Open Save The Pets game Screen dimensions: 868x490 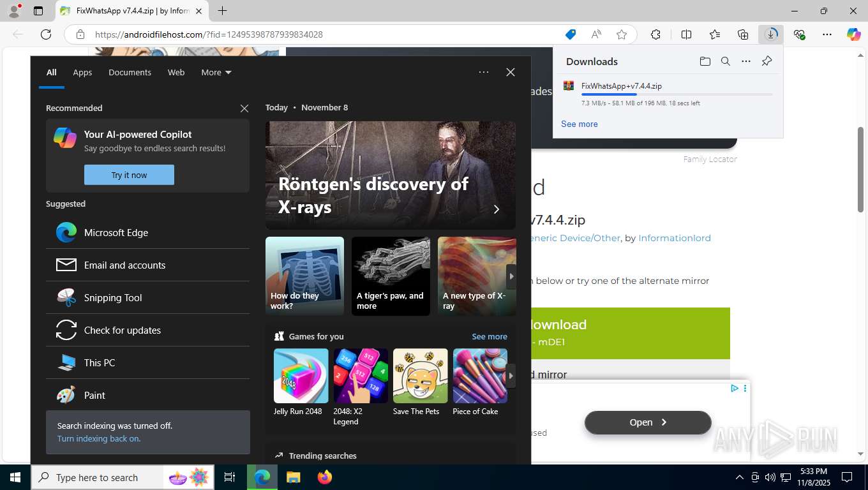tap(420, 382)
